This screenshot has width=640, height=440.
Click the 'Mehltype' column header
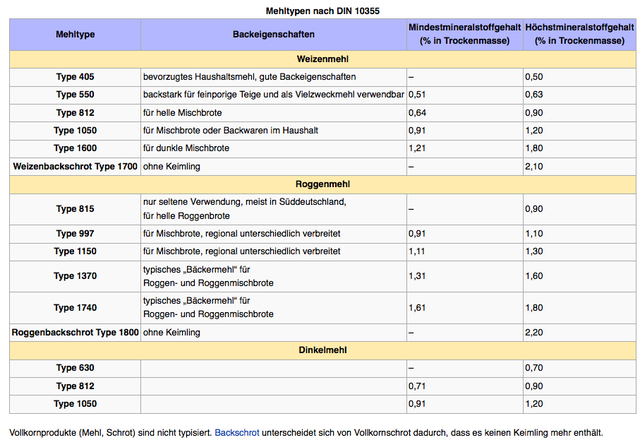[75, 34]
